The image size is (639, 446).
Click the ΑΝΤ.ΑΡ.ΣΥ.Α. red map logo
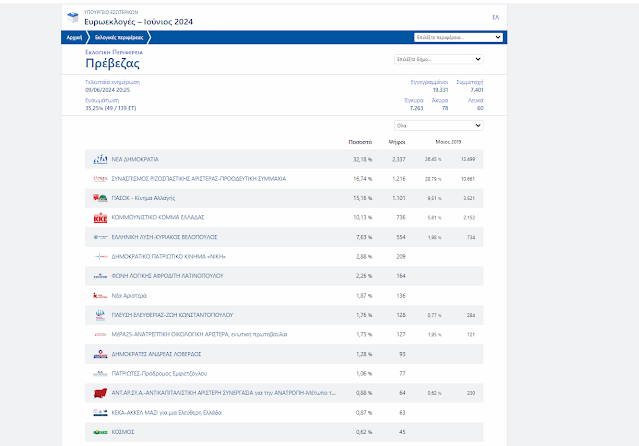100,393
